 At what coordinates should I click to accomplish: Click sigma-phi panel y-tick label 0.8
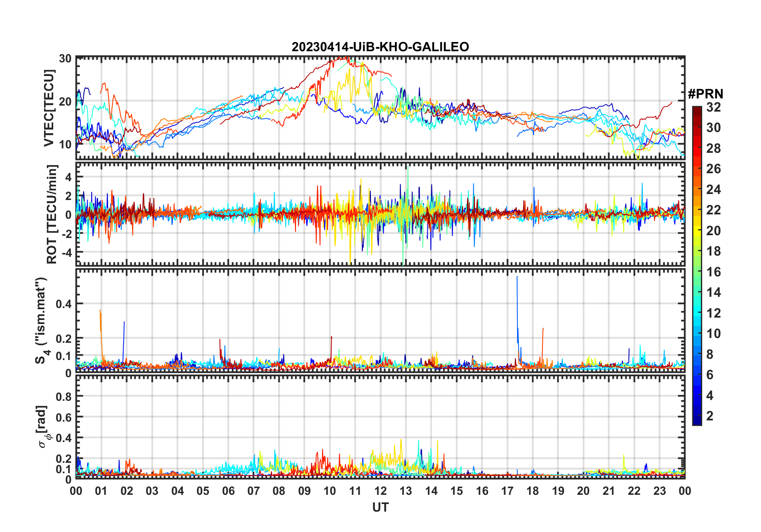point(64,396)
